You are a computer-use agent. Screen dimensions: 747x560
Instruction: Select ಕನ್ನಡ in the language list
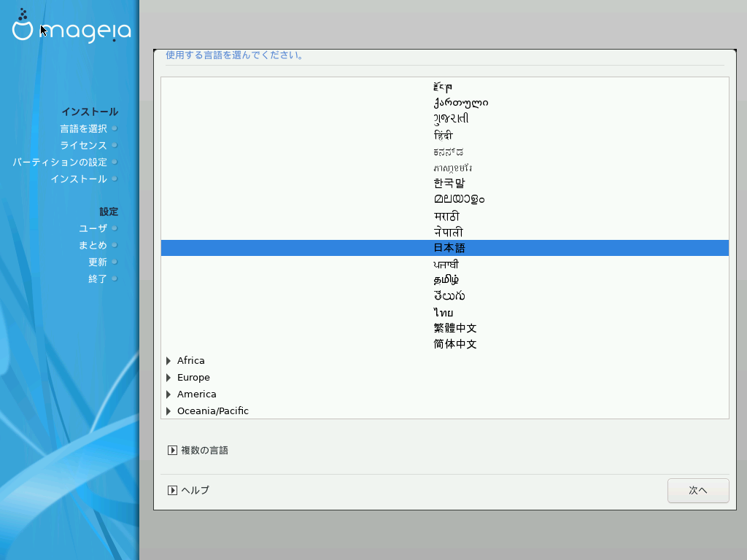pyautogui.click(x=445, y=152)
